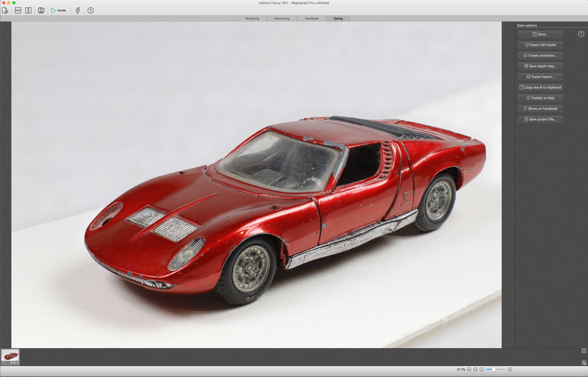The height and width of the screenshot is (377, 588).
Task: Click the fit-to-window zoom icon
Action: coord(475,369)
